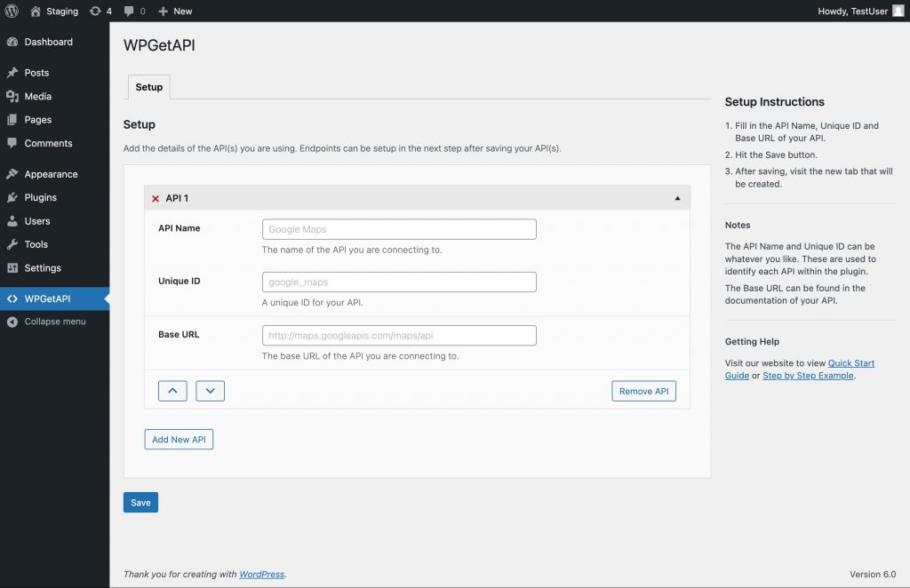Click the WPGetAPI code brackets icon
910x588 pixels.
(x=12, y=298)
